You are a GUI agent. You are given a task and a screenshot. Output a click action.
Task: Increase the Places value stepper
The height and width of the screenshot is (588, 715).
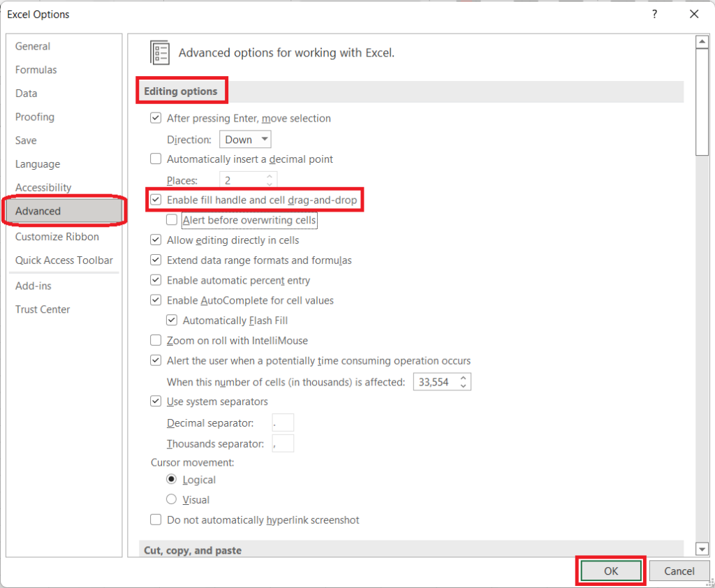(268, 176)
